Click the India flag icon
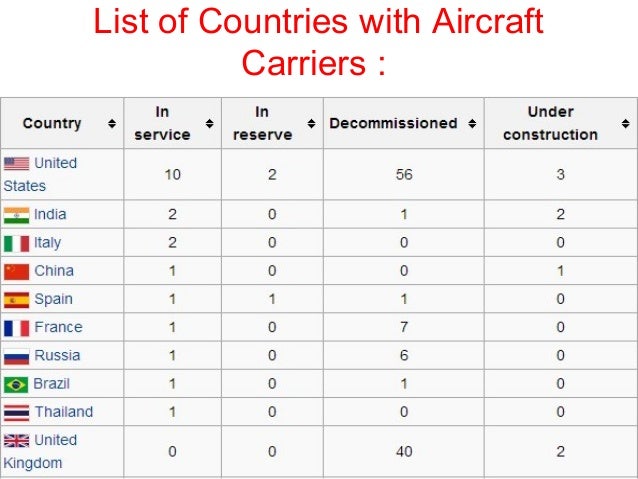638x479 pixels. pyautogui.click(x=17, y=215)
